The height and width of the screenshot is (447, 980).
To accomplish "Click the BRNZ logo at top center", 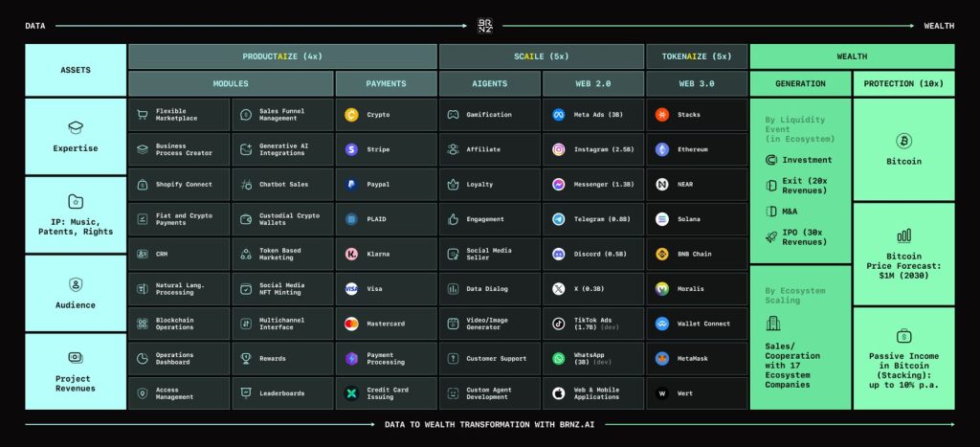I will tap(485, 26).
